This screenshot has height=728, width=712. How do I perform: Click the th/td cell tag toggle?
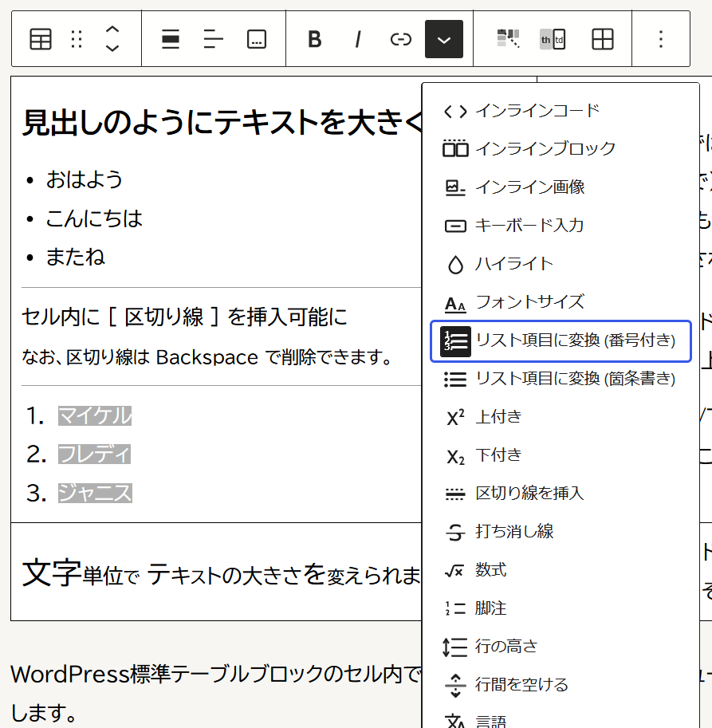[553, 39]
